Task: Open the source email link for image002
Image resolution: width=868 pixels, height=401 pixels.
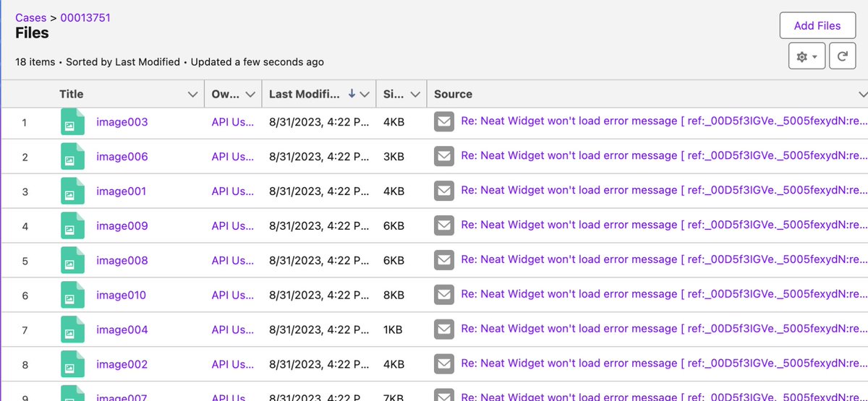Action: tap(664, 364)
